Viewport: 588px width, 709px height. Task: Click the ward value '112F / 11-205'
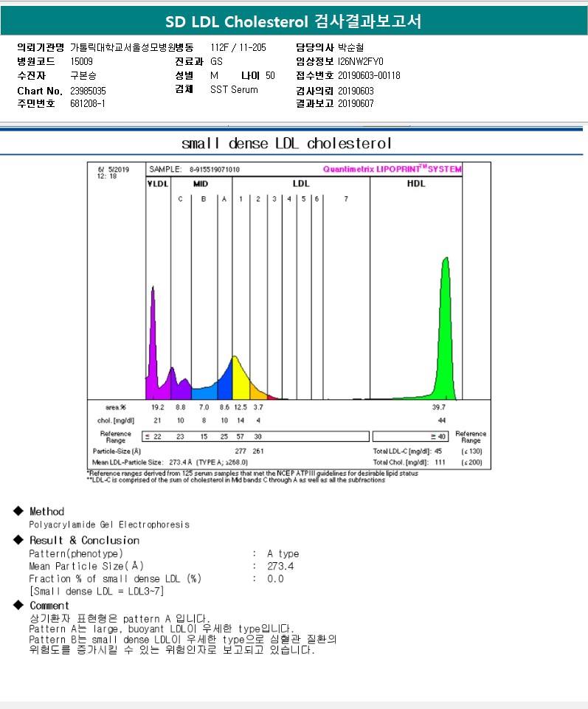(x=238, y=47)
